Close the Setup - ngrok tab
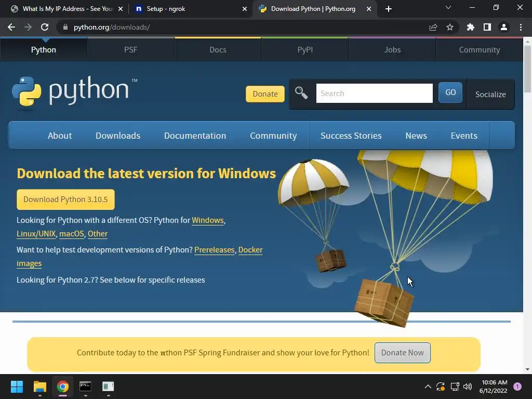 point(245,9)
